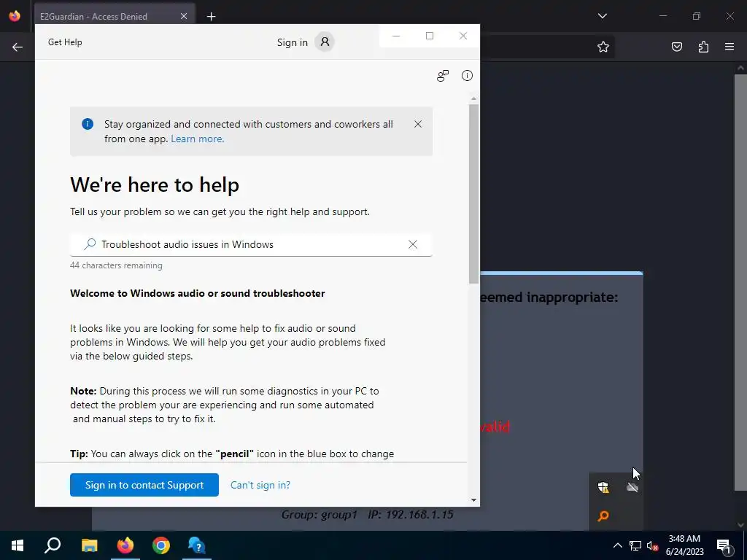Open the notification center icon
Screen dimensions: 747x560
pyautogui.click(x=724, y=545)
